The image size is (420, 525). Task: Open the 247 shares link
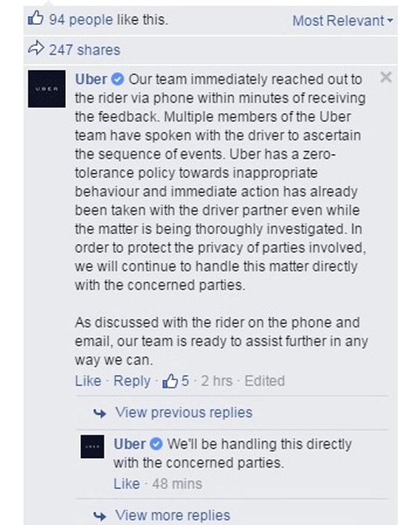click(x=85, y=50)
